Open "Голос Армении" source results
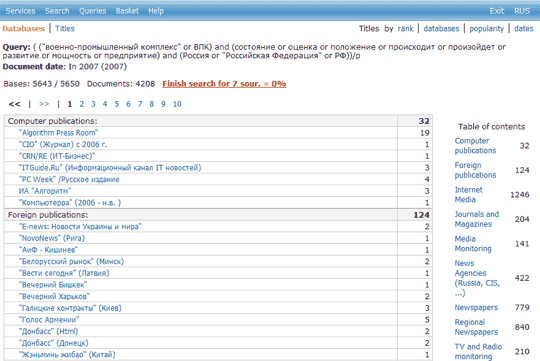This screenshot has width=540, height=361. (49, 320)
